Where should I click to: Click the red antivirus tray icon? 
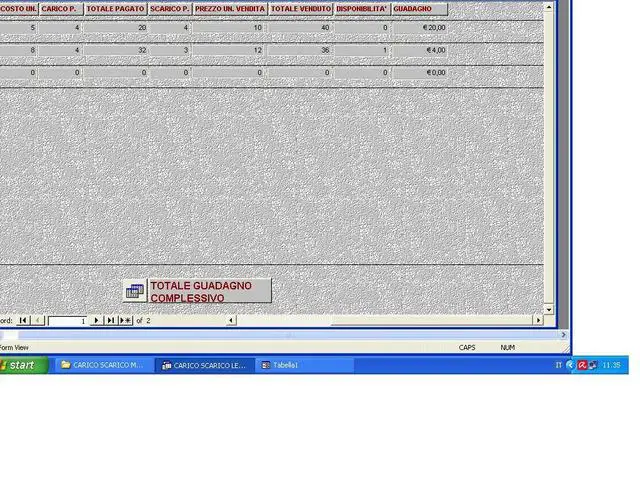[x=582, y=365]
